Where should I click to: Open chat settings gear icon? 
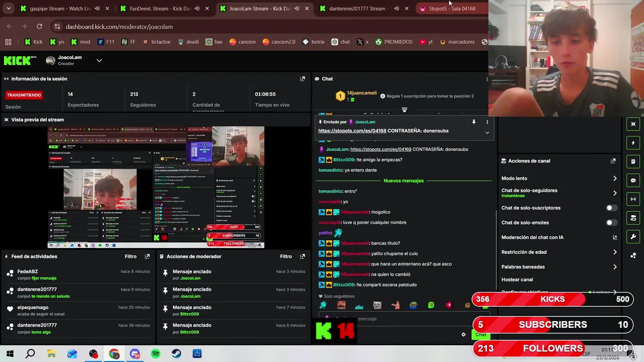click(x=463, y=335)
